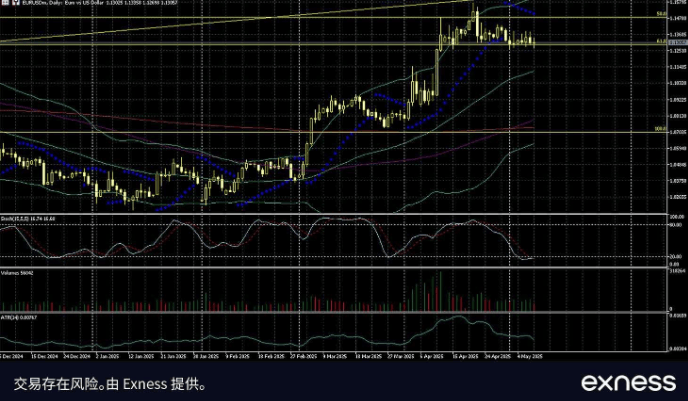Click the exness logo in the footer
This screenshot has width=688, height=401.
pyautogui.click(x=628, y=383)
